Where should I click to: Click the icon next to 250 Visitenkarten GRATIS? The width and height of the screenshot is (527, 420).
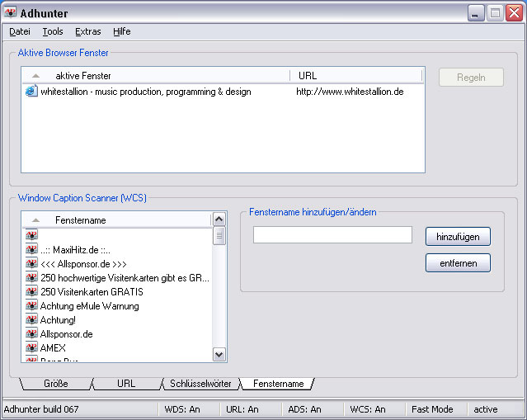tap(31, 291)
